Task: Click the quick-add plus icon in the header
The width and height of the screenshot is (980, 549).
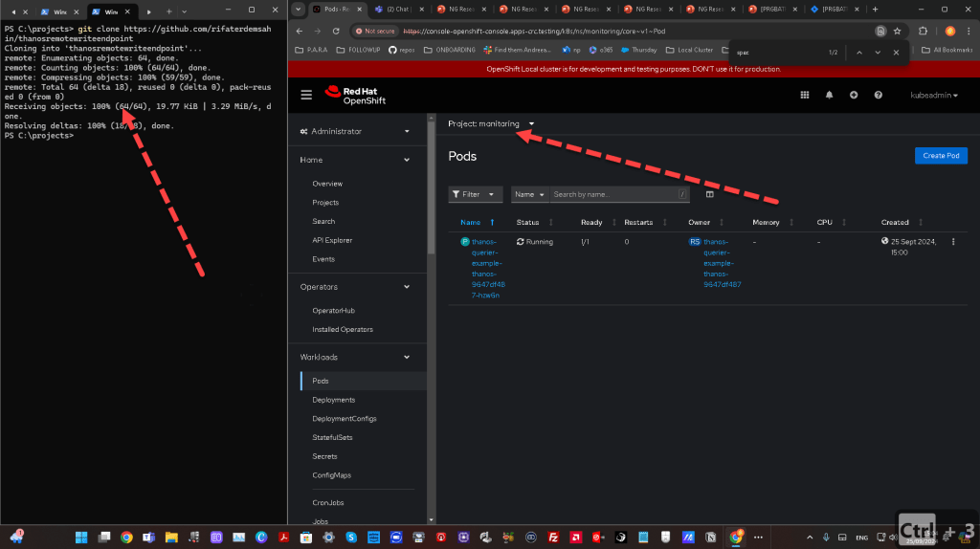Action: tap(853, 95)
